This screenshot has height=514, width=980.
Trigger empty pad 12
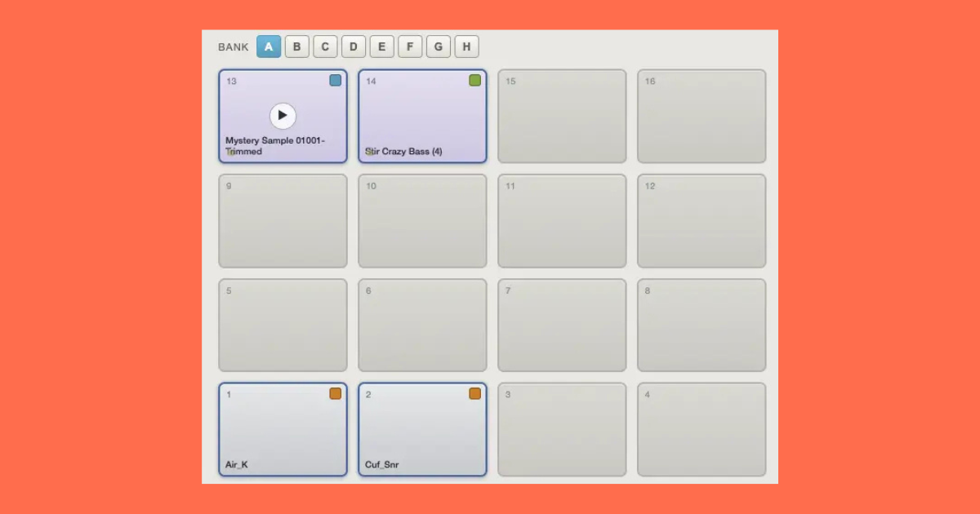pyautogui.click(x=702, y=220)
